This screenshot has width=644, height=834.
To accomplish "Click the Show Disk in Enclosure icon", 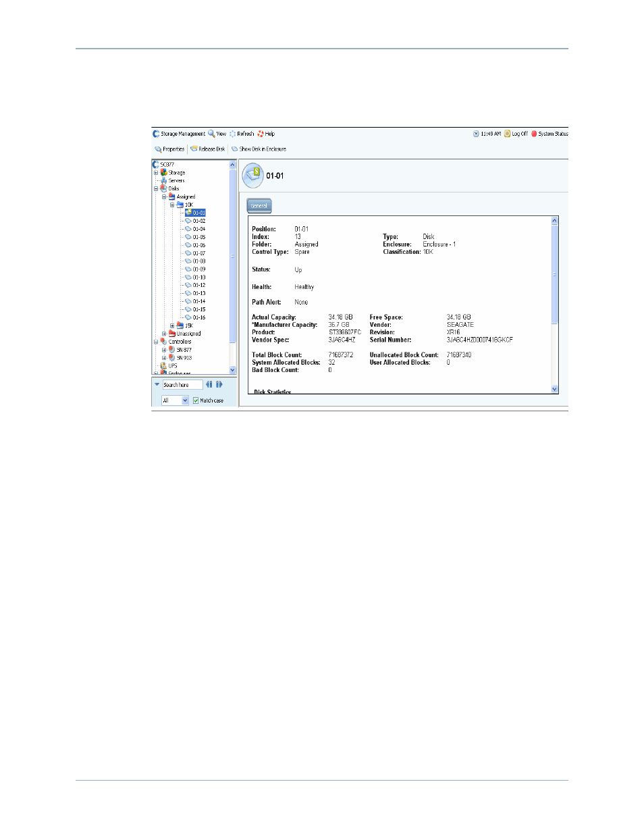I will pyautogui.click(x=235, y=149).
